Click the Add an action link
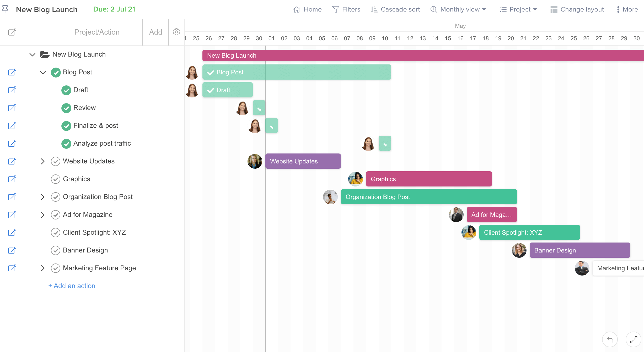 72,286
